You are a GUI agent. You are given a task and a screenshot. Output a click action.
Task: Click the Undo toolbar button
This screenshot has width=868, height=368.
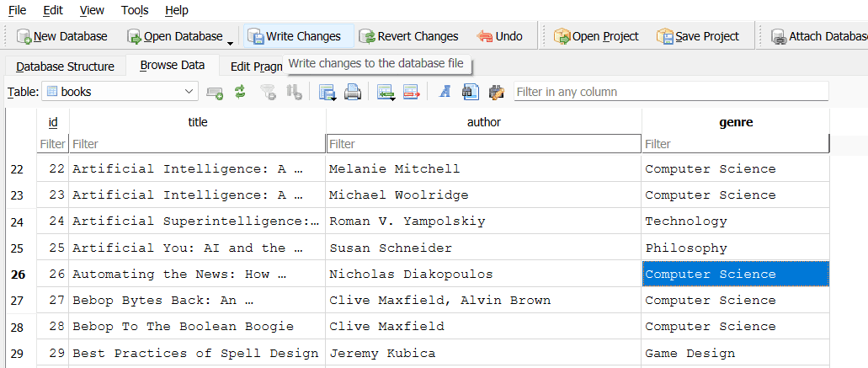[499, 36]
